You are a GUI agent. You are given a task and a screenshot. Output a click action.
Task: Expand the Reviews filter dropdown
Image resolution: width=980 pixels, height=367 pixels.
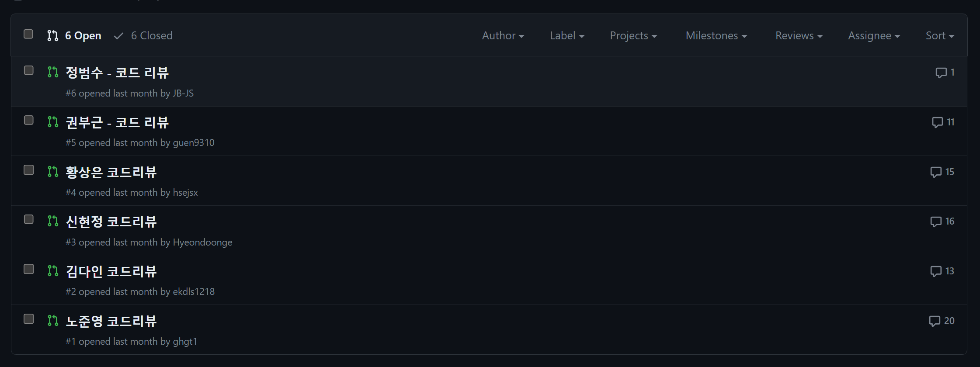[x=799, y=36]
